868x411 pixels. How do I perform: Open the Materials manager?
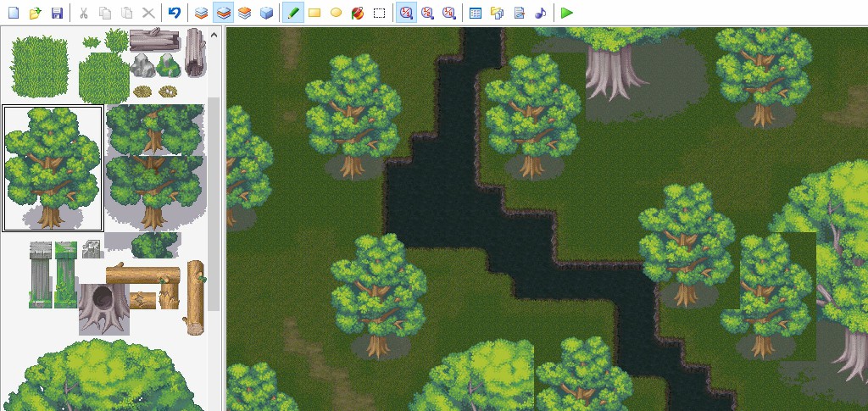point(497,13)
